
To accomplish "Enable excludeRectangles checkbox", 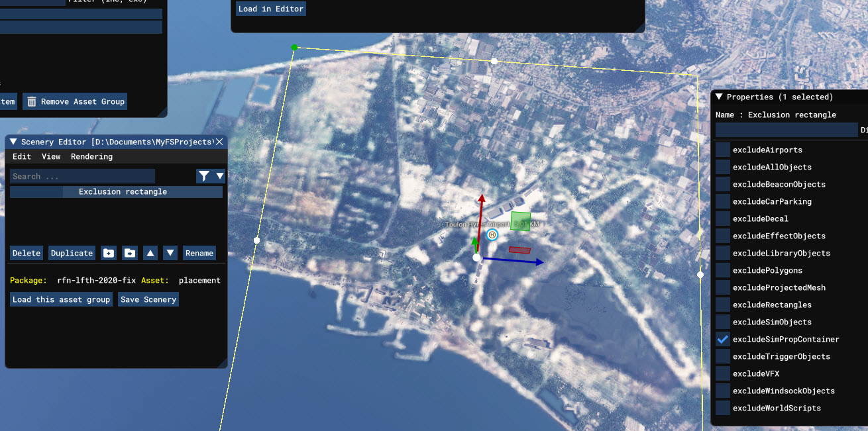I will (723, 305).
